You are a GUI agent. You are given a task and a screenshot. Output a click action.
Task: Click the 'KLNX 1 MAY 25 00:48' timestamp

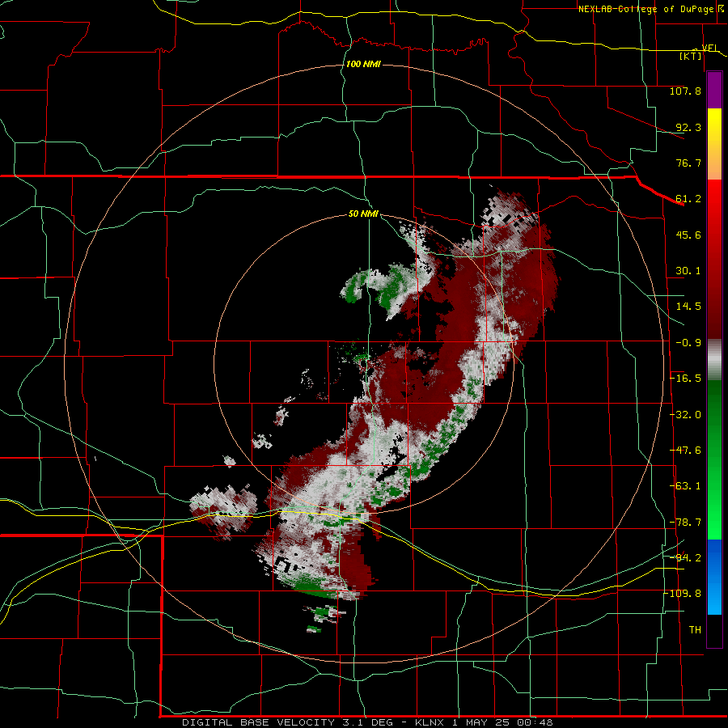tap(484, 722)
